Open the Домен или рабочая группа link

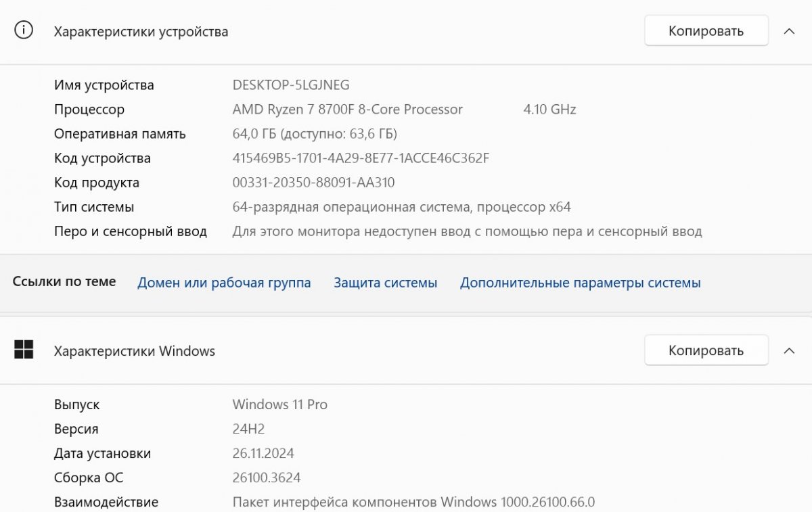tap(224, 283)
